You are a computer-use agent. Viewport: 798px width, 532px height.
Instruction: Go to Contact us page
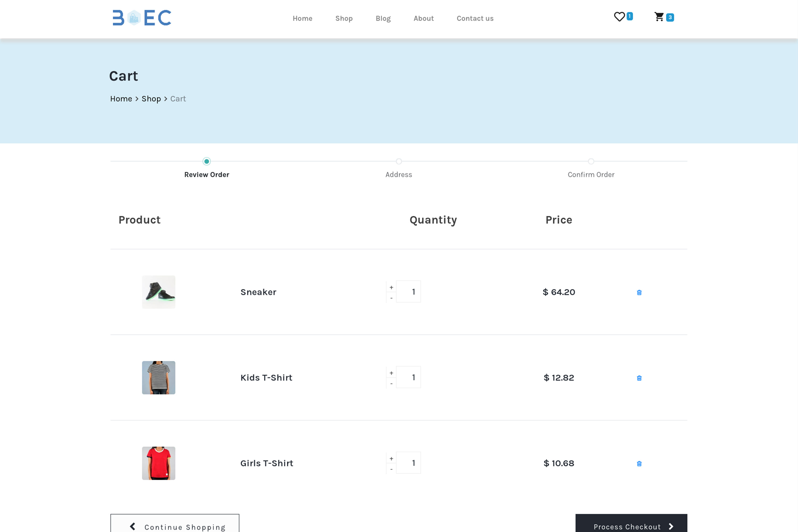pyautogui.click(x=475, y=18)
